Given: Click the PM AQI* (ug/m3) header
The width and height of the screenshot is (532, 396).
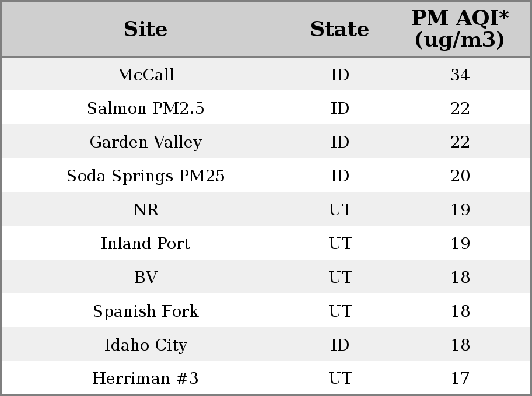Looking at the screenshot, I should click(x=460, y=29).
